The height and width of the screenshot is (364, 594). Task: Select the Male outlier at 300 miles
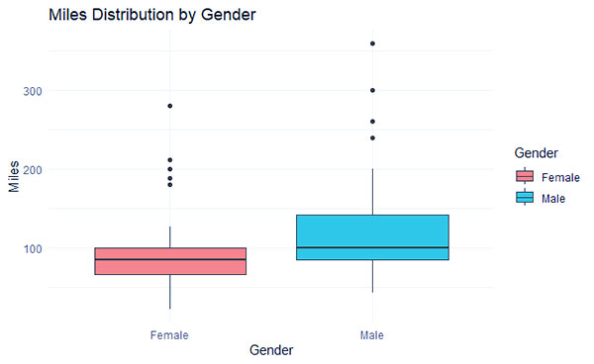click(x=373, y=90)
